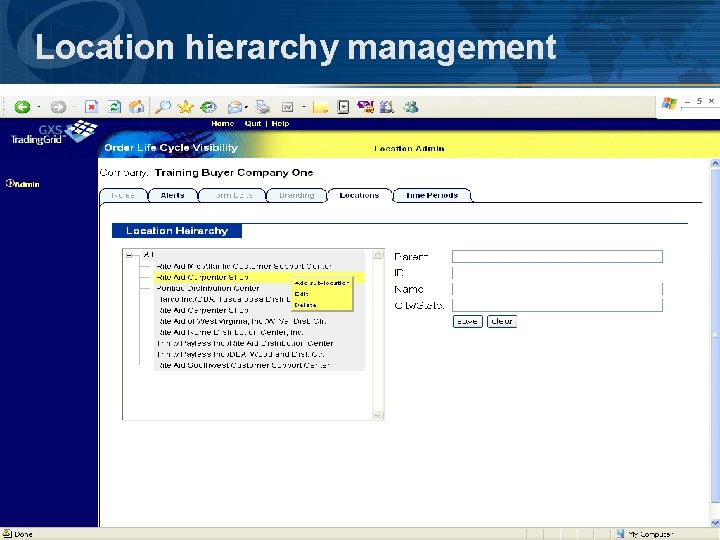Click the Messenger buddies people icon
This screenshot has width=720, height=540.
point(411,107)
